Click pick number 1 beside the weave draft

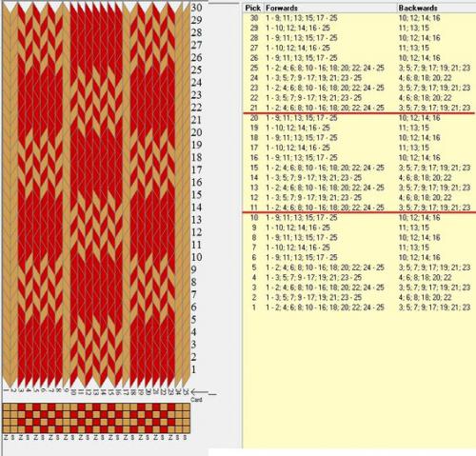point(193,369)
